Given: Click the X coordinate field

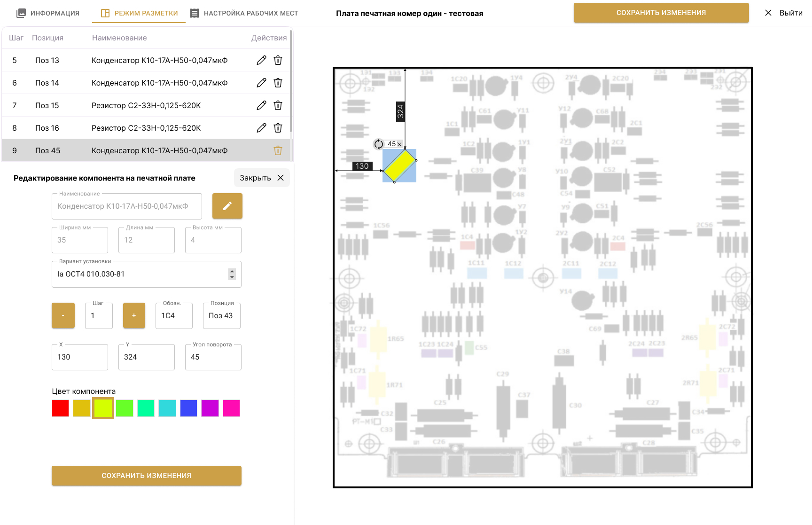Looking at the screenshot, I should (80, 357).
